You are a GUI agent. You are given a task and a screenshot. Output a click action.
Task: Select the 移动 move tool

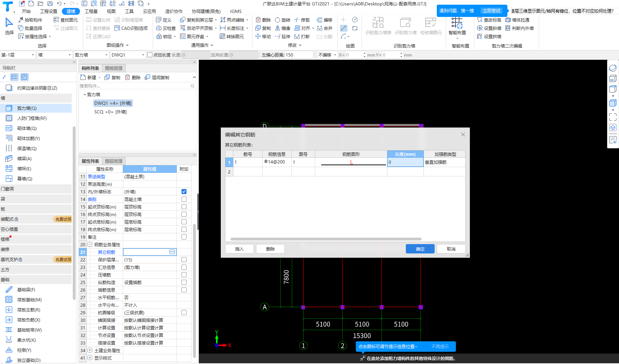click(263, 36)
